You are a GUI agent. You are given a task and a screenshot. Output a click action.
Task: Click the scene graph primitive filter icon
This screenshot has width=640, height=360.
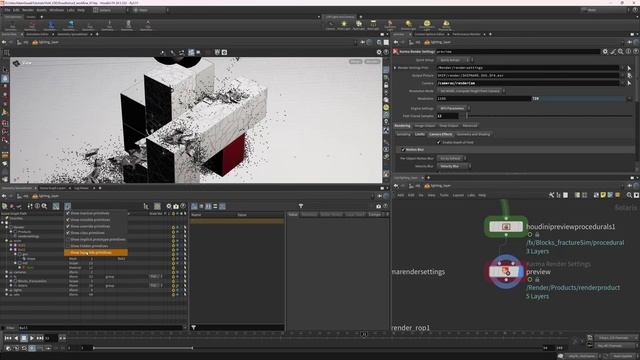coord(67,207)
